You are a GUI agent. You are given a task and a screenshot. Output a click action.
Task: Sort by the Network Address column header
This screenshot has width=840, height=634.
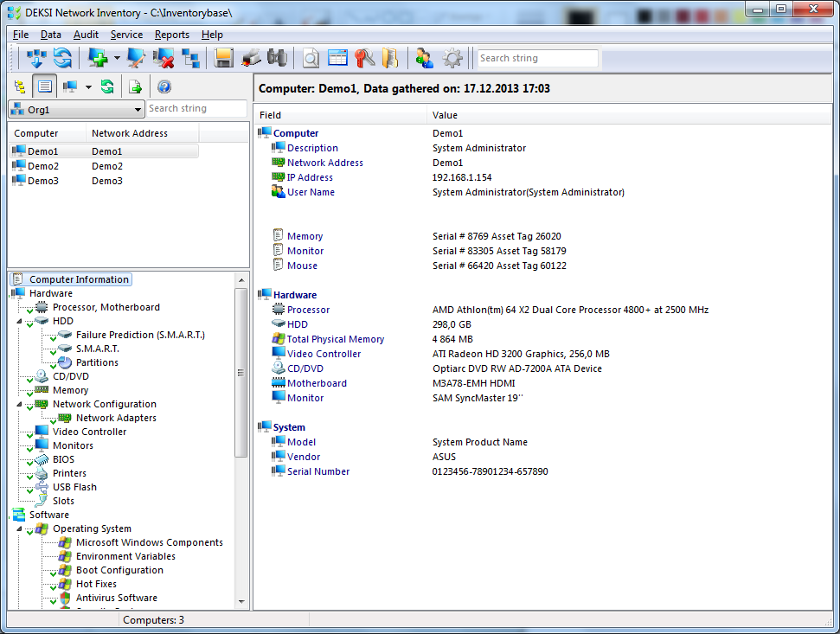coord(142,133)
